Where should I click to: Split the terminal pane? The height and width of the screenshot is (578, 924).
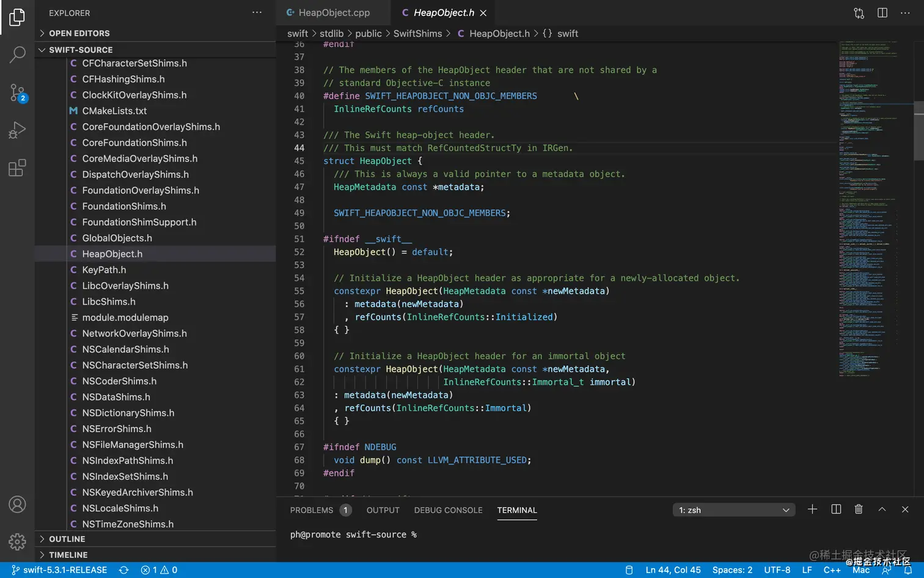click(x=836, y=509)
